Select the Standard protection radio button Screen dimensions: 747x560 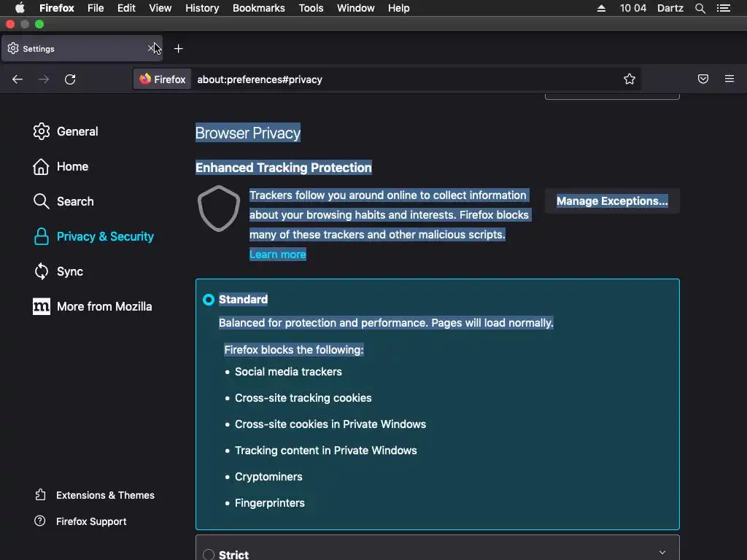[x=209, y=300]
